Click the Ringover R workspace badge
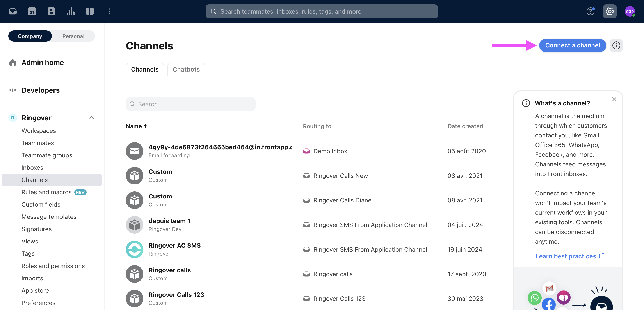Viewport: 644px width, 310px height. (13, 118)
